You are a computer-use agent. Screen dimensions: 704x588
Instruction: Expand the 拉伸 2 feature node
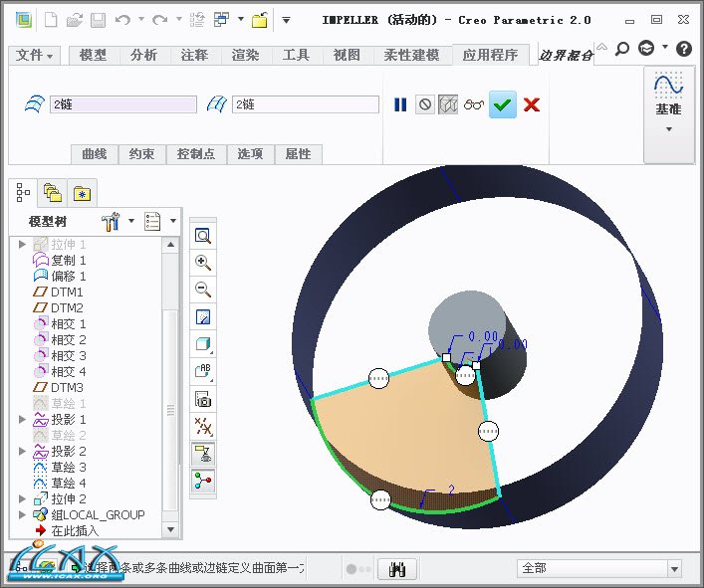23,498
